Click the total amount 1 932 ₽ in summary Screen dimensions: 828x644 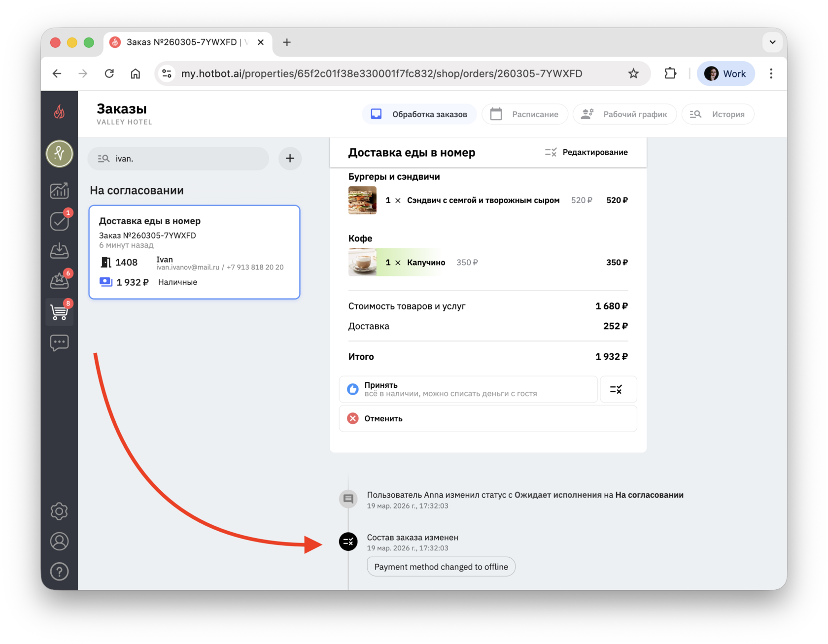tap(612, 357)
